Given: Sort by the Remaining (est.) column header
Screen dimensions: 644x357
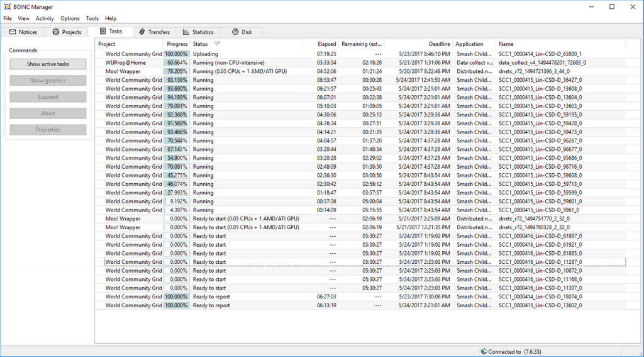Looking at the screenshot, I should (362, 43).
